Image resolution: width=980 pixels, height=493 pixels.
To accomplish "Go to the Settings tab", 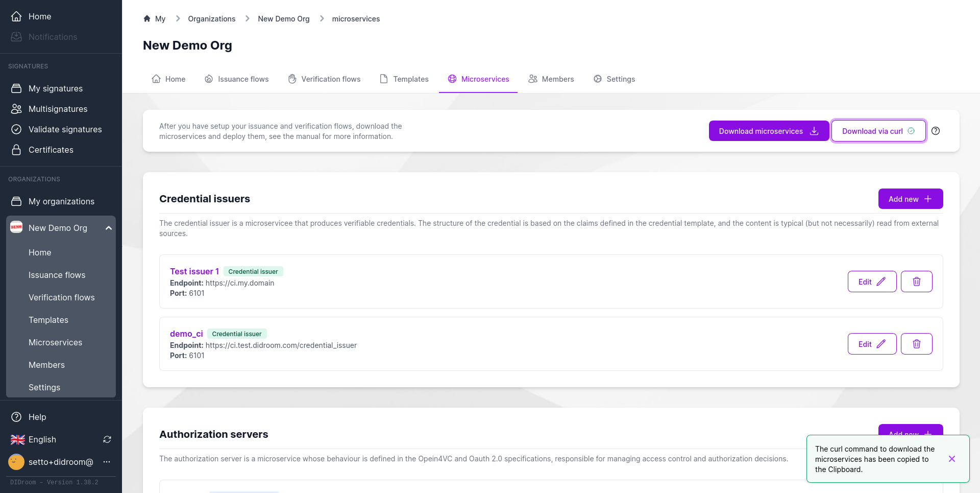I will point(614,79).
